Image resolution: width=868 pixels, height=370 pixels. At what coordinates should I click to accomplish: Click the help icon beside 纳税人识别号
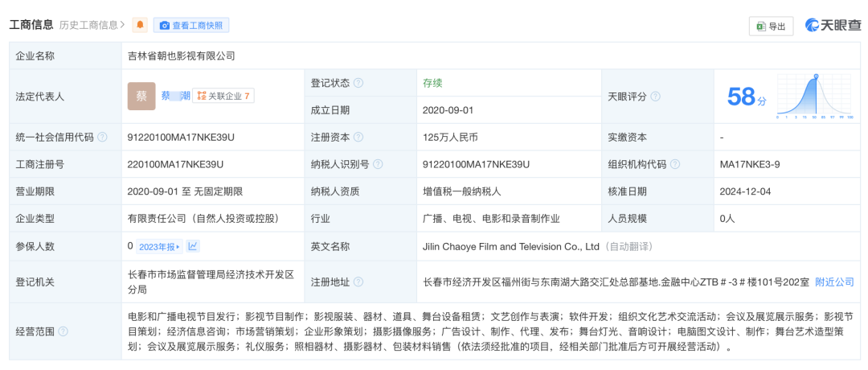(378, 165)
